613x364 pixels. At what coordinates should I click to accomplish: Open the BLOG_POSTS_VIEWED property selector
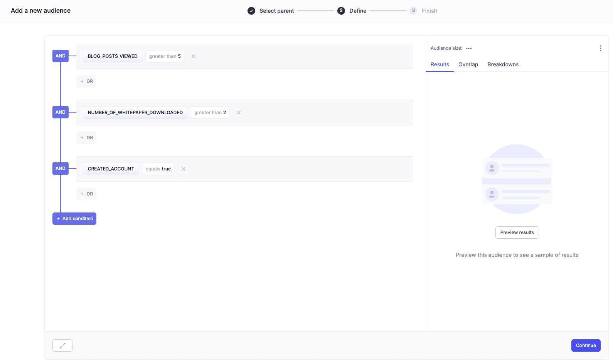113,56
